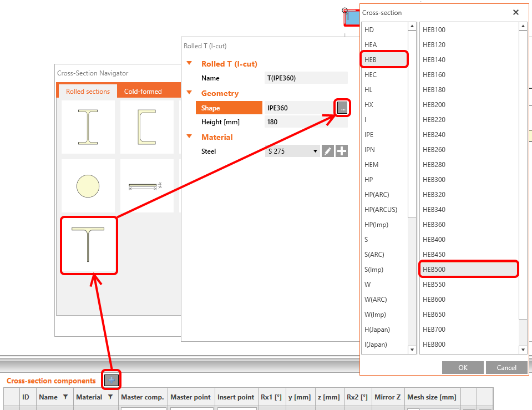Edit the Name field T(IPE360)
The width and height of the screenshot is (532, 410).
[x=306, y=78]
